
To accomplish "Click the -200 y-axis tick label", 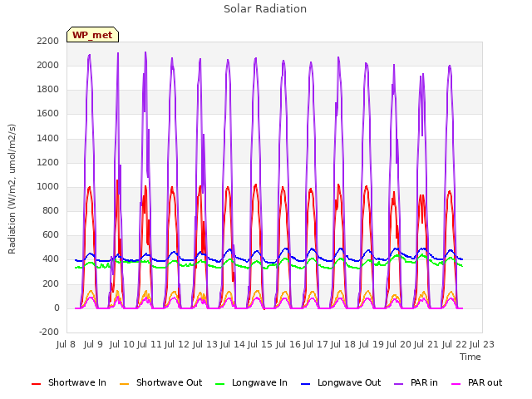I will (49, 332).
